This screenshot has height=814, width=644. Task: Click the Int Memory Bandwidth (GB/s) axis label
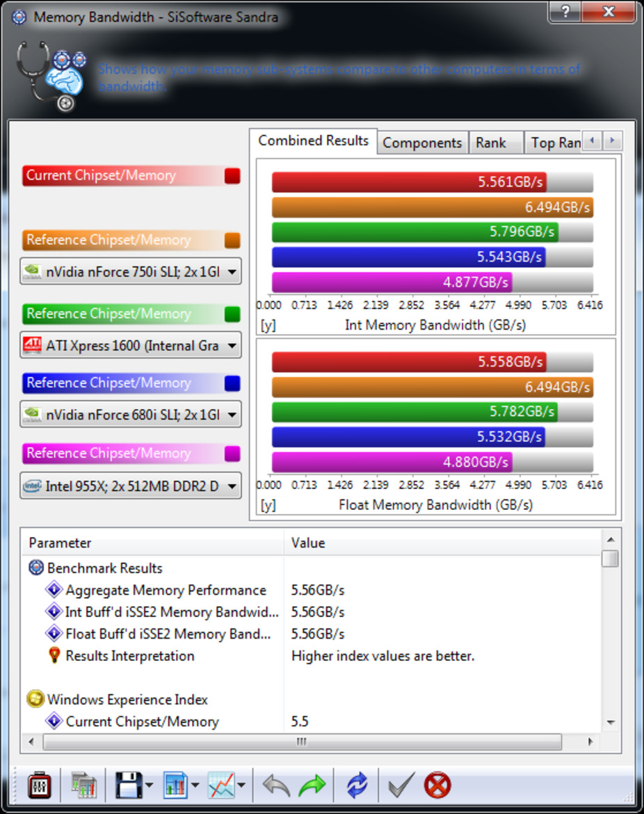pyautogui.click(x=435, y=326)
